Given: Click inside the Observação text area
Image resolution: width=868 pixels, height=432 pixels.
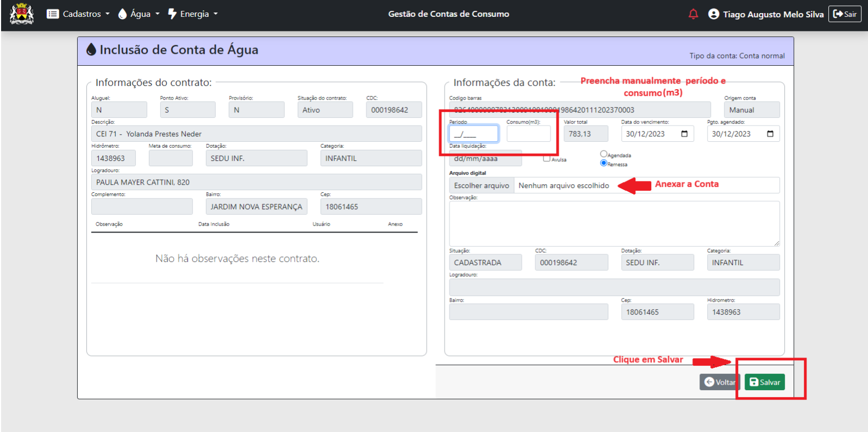Looking at the screenshot, I should pyautogui.click(x=614, y=223).
